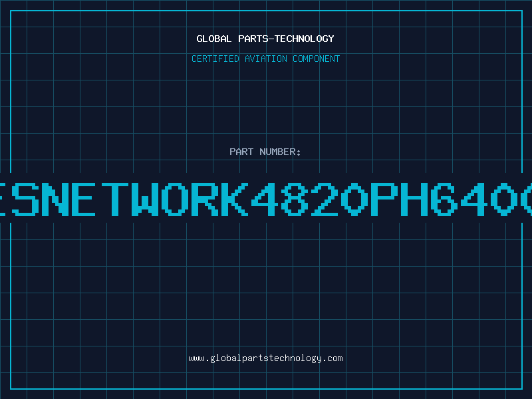The image size is (532, 399).
Task: Click the large part number banner text
Action: [x=266, y=199]
